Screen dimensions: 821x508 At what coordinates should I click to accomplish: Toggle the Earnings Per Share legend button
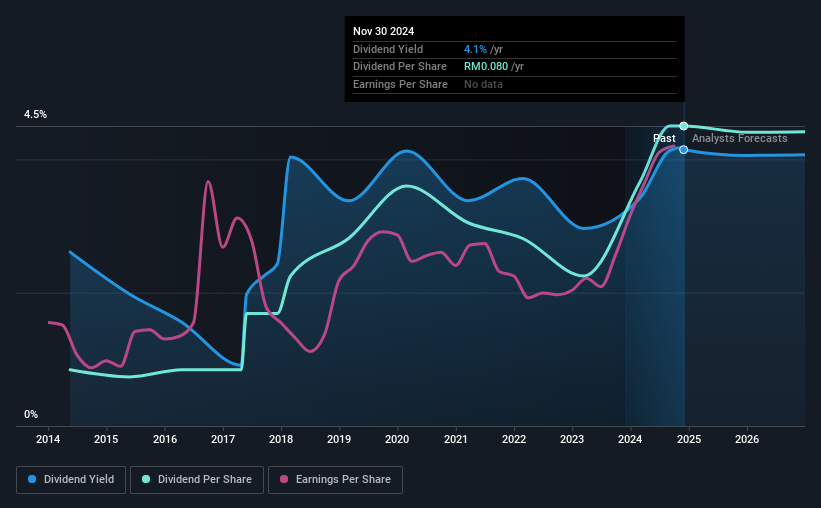point(335,480)
